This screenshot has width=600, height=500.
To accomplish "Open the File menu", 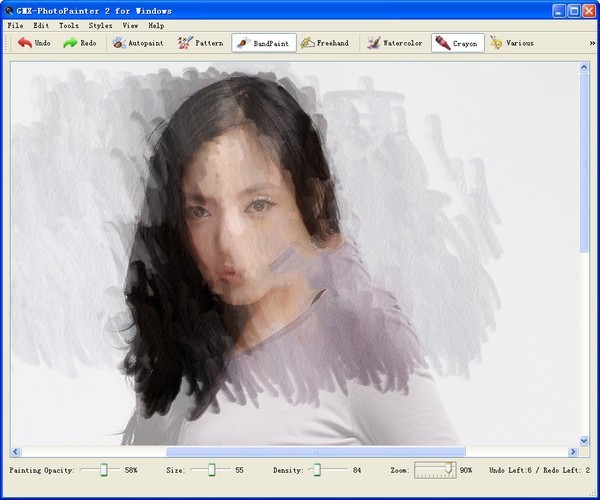I will (x=15, y=26).
